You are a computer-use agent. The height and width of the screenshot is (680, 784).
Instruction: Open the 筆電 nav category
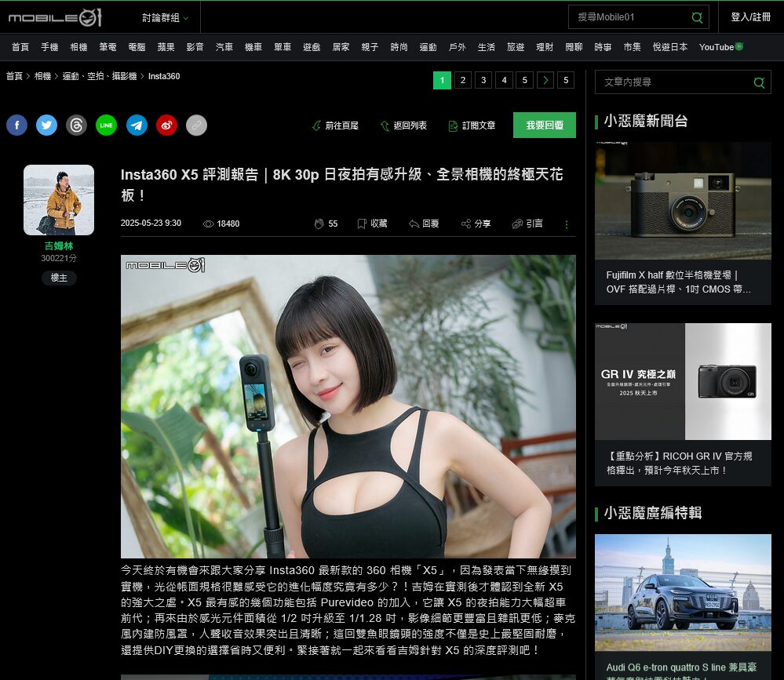coord(108,47)
